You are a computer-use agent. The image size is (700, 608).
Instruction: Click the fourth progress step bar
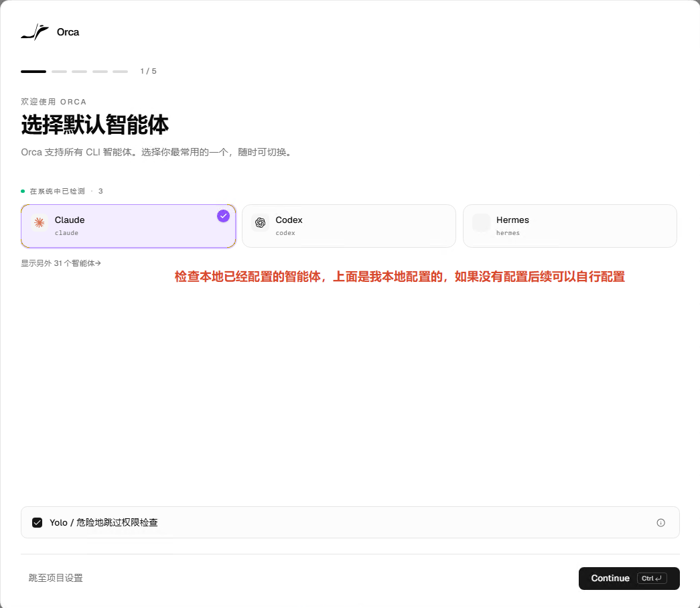(x=100, y=72)
